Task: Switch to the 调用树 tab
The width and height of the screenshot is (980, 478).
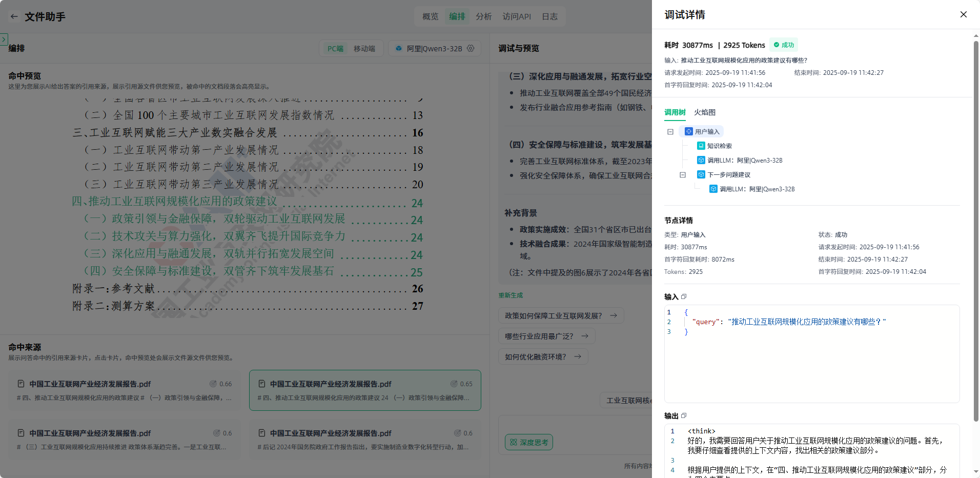Action: click(675, 112)
